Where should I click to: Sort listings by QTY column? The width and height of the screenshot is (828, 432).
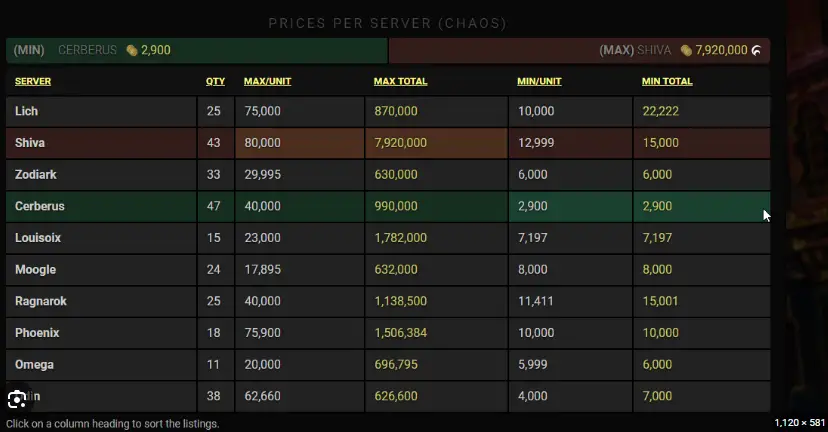coord(215,81)
